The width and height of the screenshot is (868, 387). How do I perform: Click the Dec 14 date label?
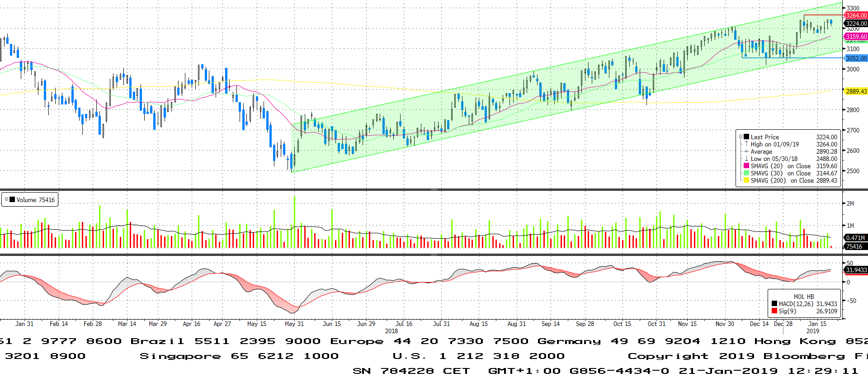pos(759,324)
